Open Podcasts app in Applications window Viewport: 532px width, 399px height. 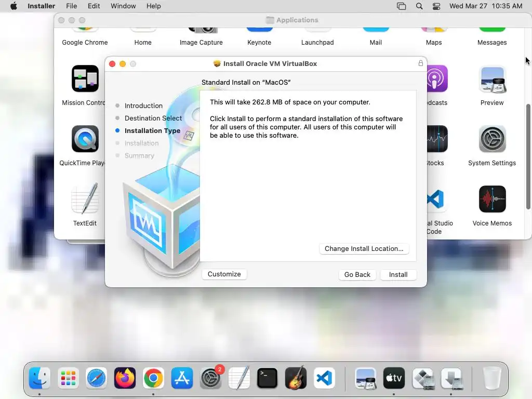(x=437, y=79)
